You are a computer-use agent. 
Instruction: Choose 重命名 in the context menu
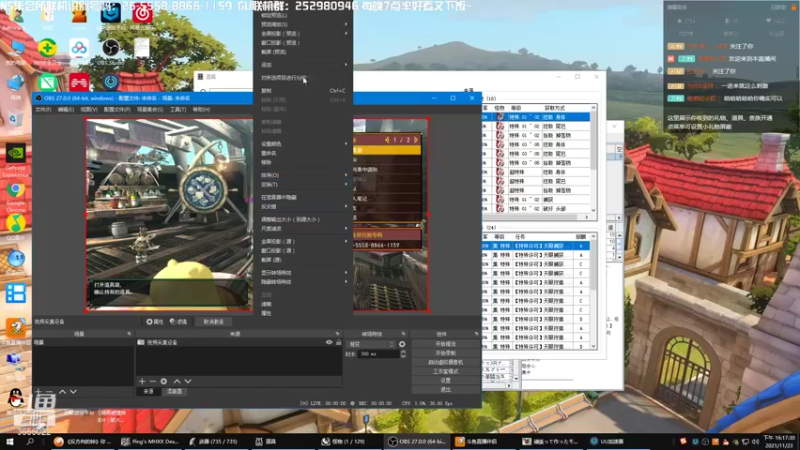[x=303, y=153]
